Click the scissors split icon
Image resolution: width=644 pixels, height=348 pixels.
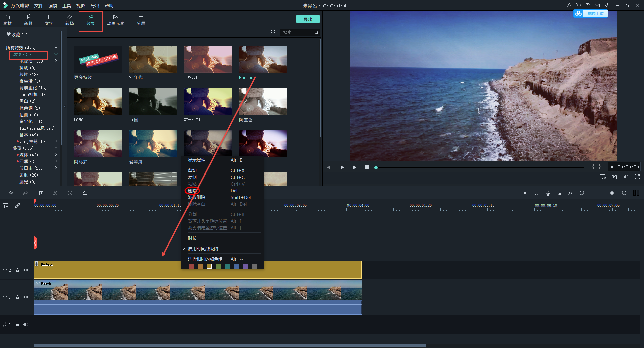(x=55, y=193)
